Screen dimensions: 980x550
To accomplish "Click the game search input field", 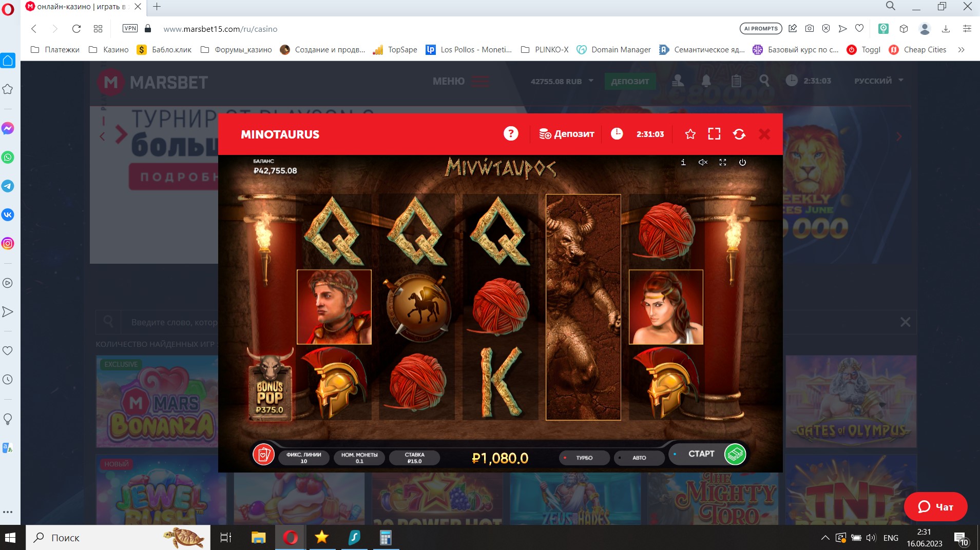I will coord(175,322).
